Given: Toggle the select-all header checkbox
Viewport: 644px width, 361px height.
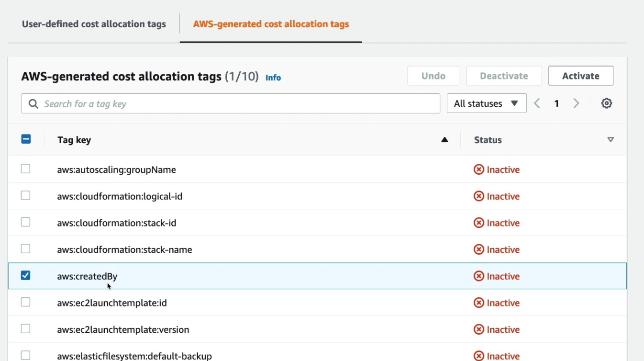Looking at the screenshot, I should pyautogui.click(x=26, y=139).
